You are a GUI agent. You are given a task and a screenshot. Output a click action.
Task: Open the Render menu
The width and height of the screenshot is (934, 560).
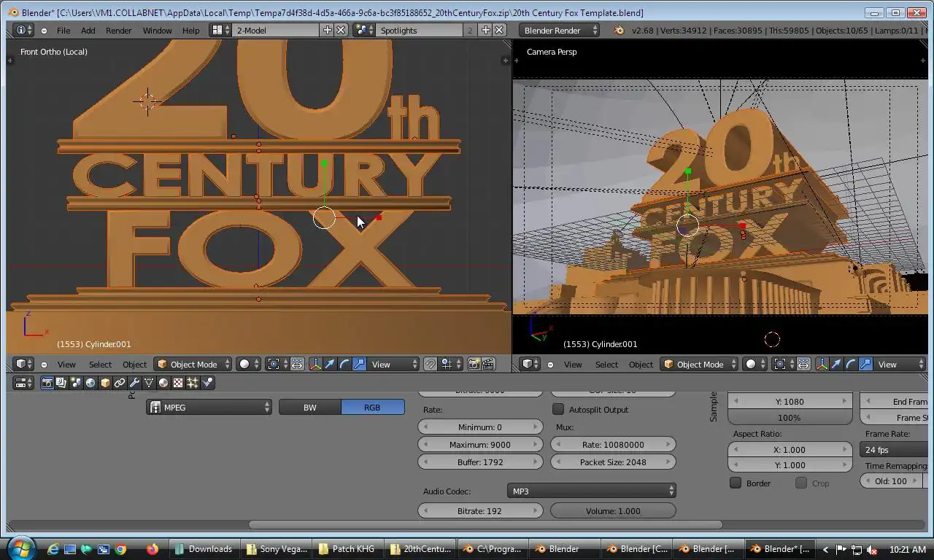(118, 30)
